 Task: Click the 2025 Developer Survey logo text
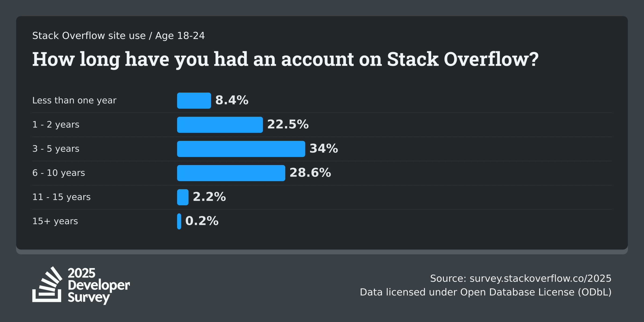point(99,286)
